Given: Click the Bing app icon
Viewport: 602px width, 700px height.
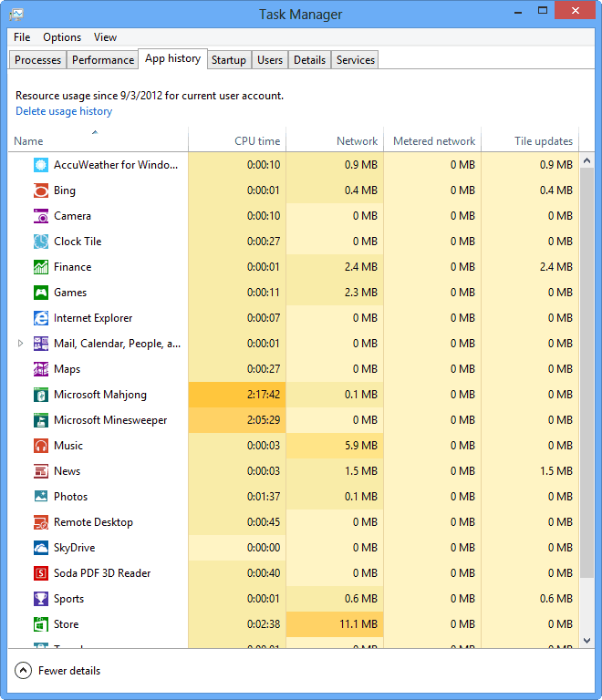Looking at the screenshot, I should 41,190.
